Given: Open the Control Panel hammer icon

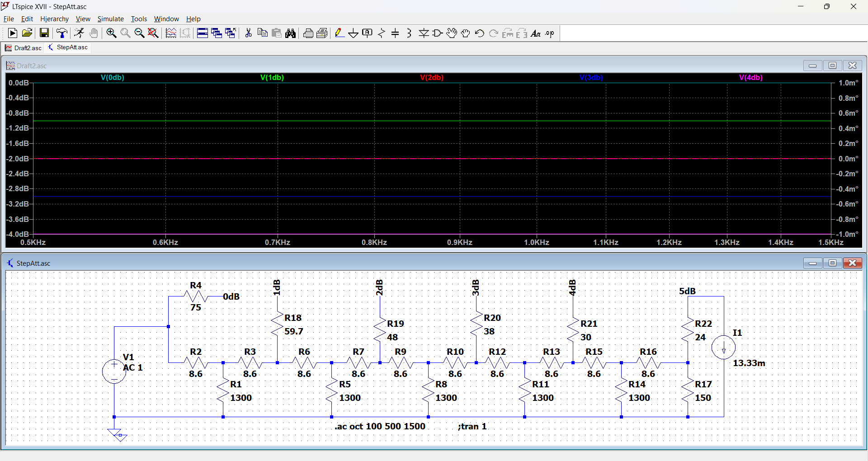Looking at the screenshot, I should [61, 33].
